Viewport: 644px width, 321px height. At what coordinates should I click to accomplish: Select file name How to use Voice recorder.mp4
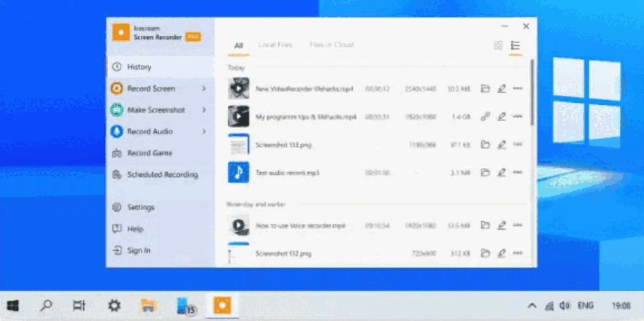pos(300,225)
